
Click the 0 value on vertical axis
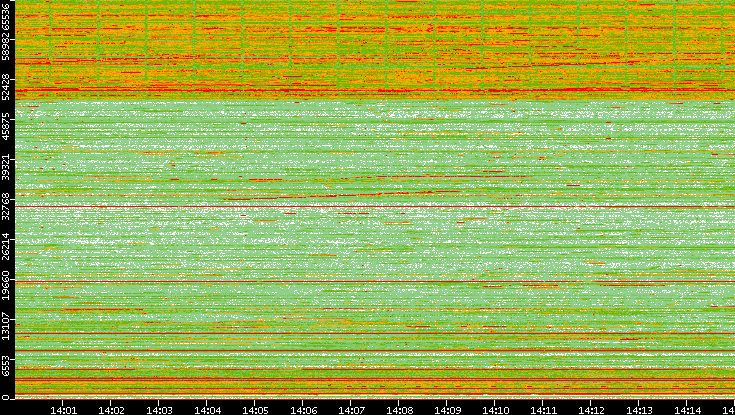(x=5, y=398)
